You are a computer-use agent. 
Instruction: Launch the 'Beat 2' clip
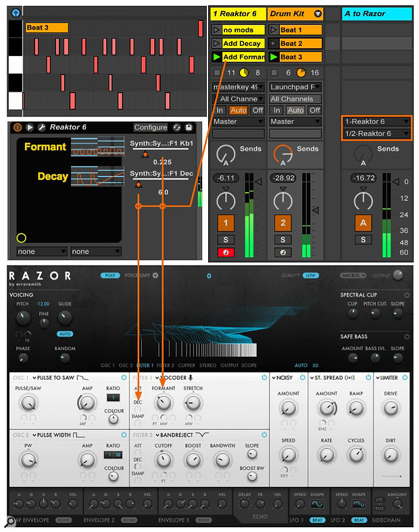pyautogui.click(x=274, y=43)
